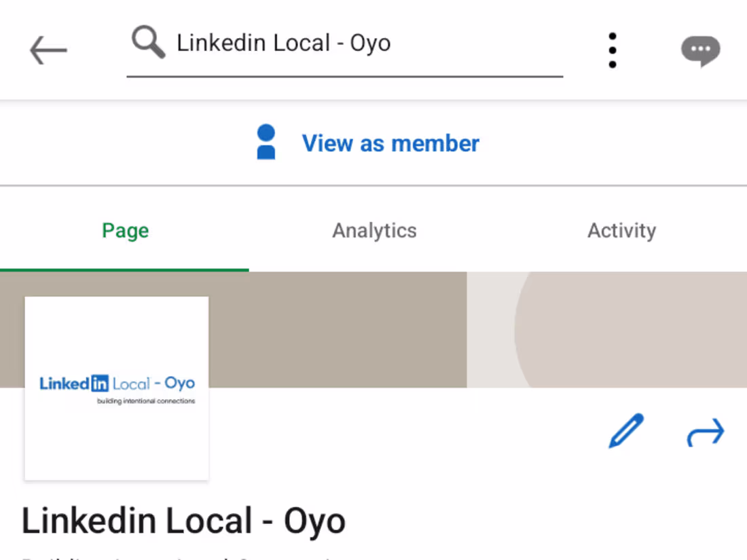Open search suggestions from search bar

[x=340, y=42]
